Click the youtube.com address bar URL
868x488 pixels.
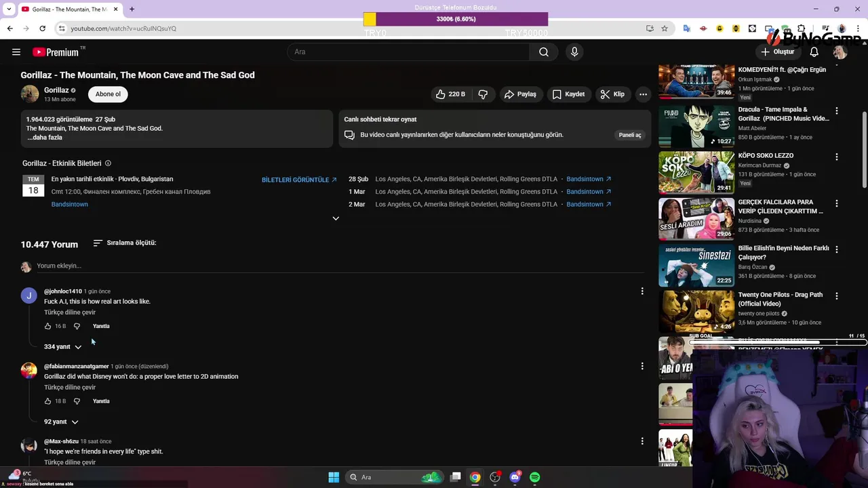click(123, 28)
